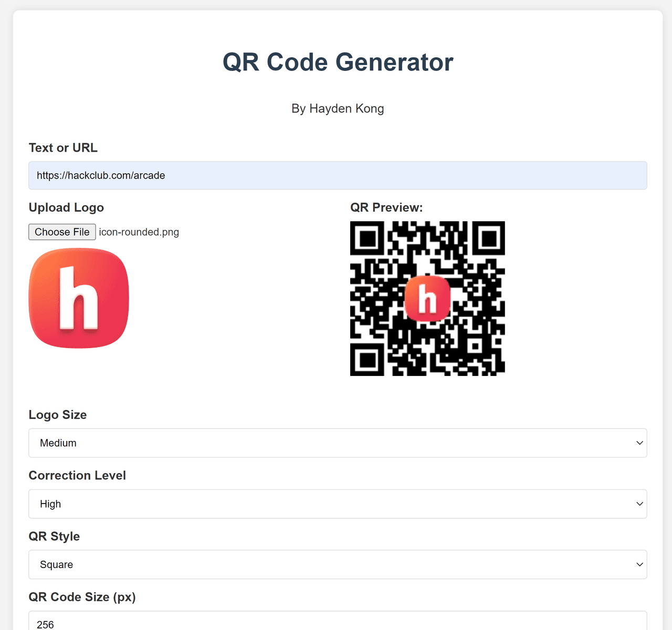
Task: Click the QR Code Size (px) label
Action: pyautogui.click(x=82, y=597)
